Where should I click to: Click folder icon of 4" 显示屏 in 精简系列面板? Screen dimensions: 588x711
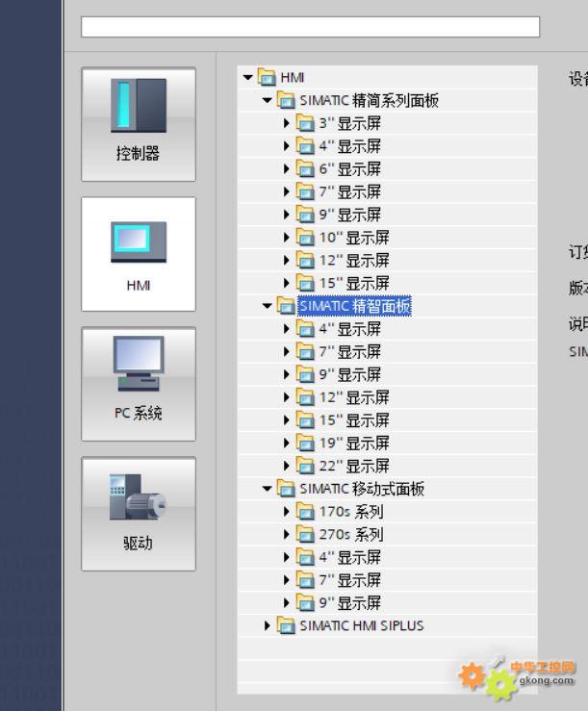pos(305,146)
